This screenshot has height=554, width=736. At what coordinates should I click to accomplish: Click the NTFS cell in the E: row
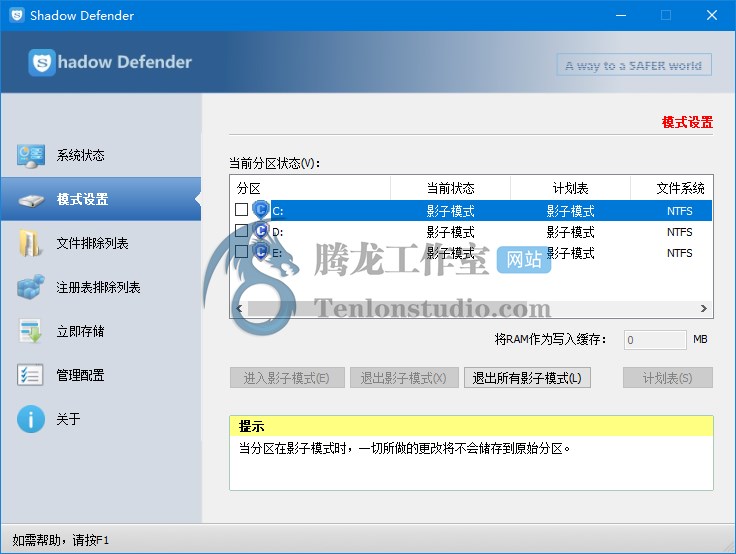click(x=679, y=253)
